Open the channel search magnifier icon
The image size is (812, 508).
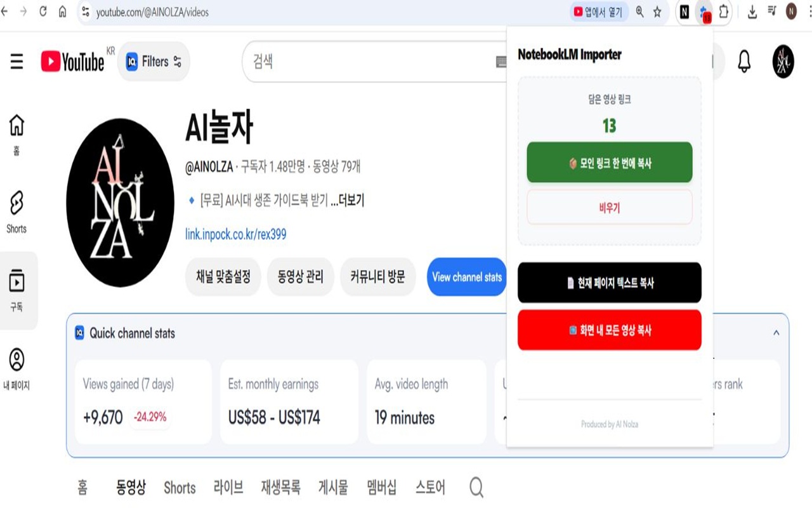(x=476, y=488)
